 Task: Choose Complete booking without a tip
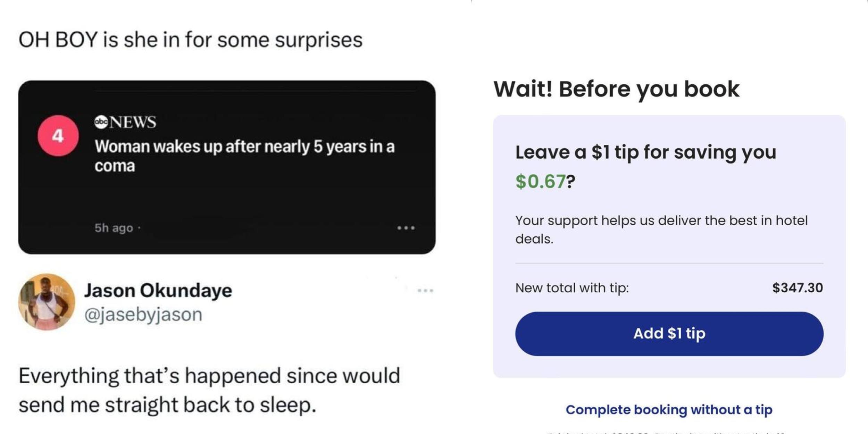coord(669,410)
